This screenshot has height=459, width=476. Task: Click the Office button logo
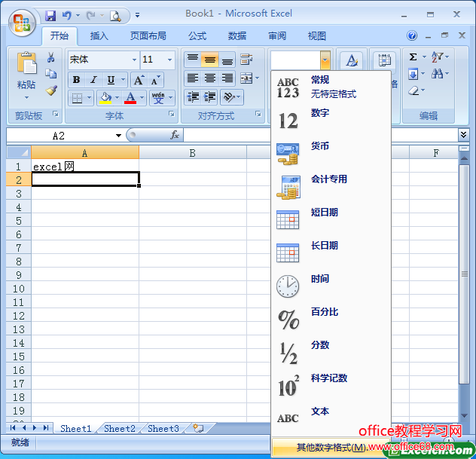tap(22, 23)
